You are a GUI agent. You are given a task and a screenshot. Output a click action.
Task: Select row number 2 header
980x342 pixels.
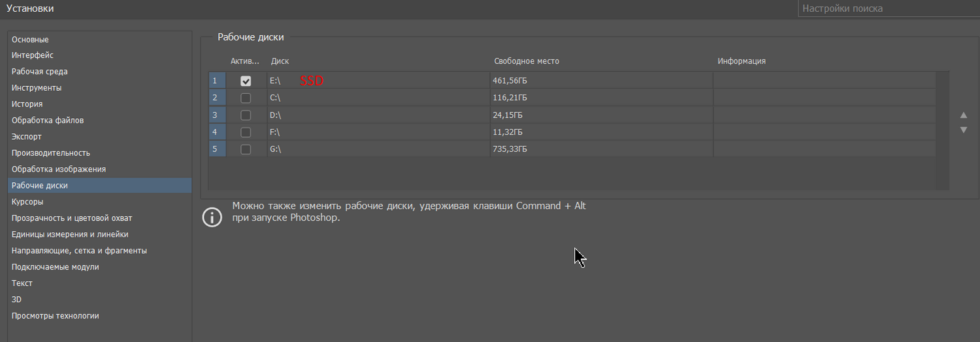[217, 98]
